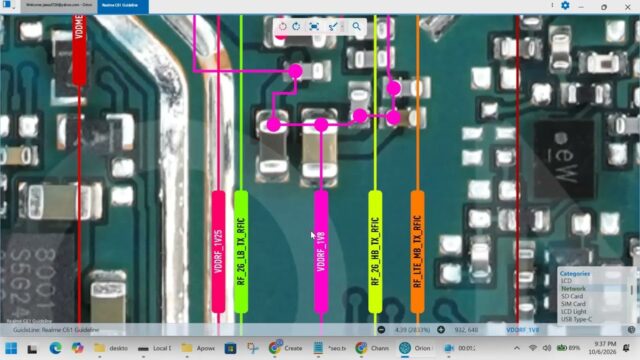Click the fit-to-screen icon in floating toolbar
The width and height of the screenshot is (640, 360).
[314, 27]
